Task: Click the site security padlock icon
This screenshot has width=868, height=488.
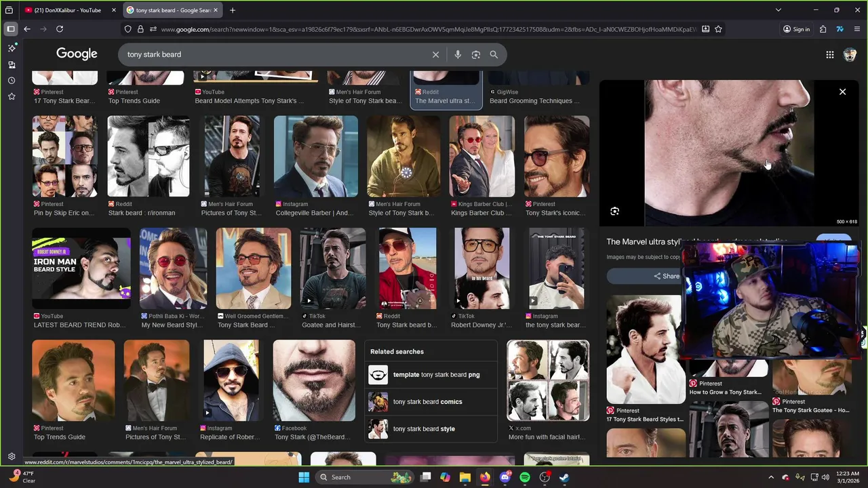Action: point(140,29)
